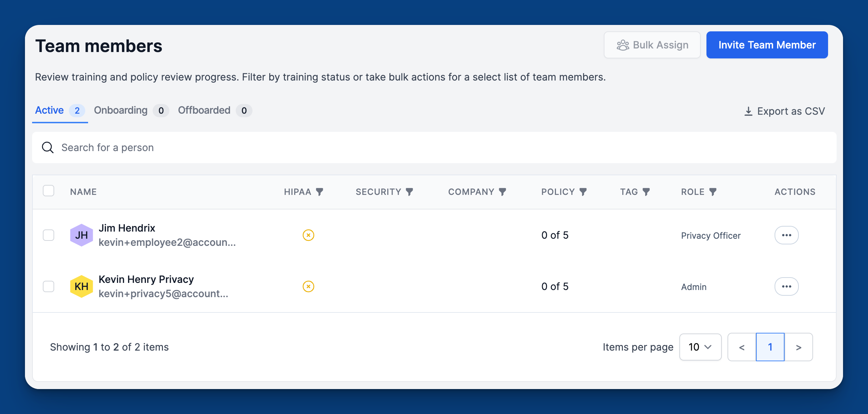Click the SECURITY column filter icon
The image size is (868, 414).
click(x=409, y=192)
